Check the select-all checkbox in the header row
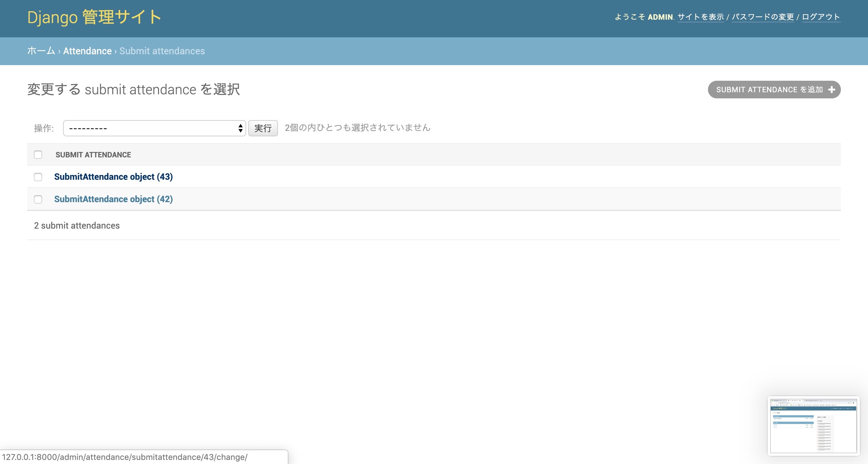 [x=38, y=154]
